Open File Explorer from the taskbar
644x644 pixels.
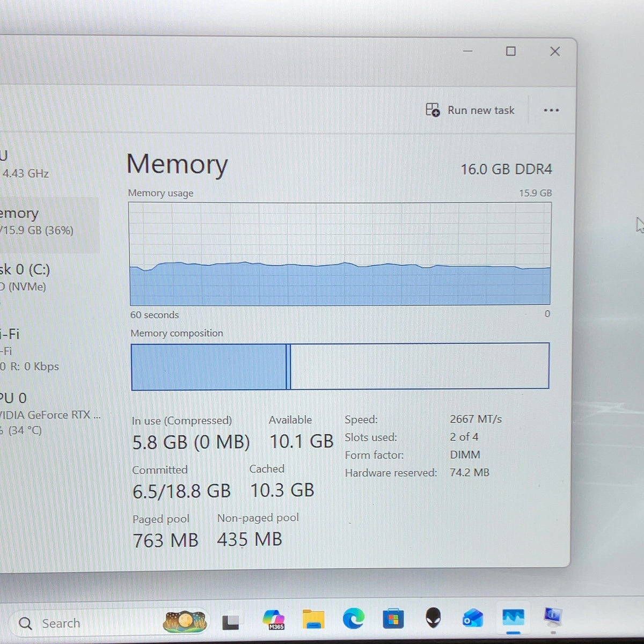tap(313, 619)
